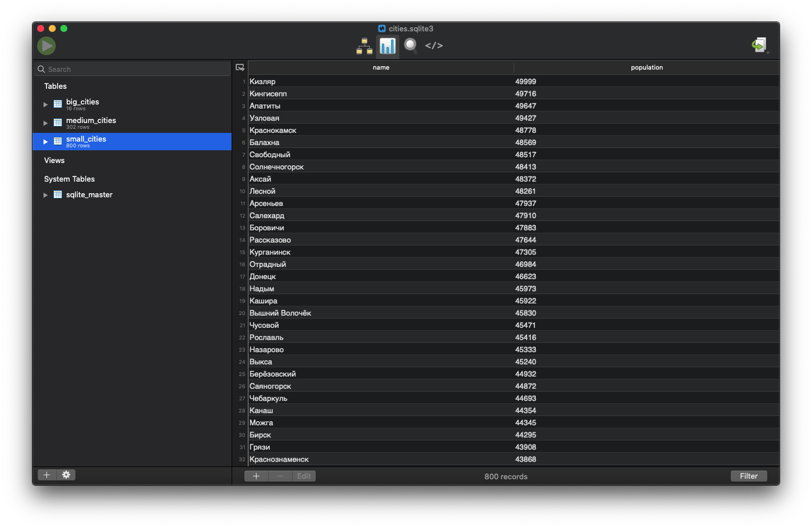The image size is (812, 528).
Task: Click the column options icon beside name header
Action: click(240, 68)
